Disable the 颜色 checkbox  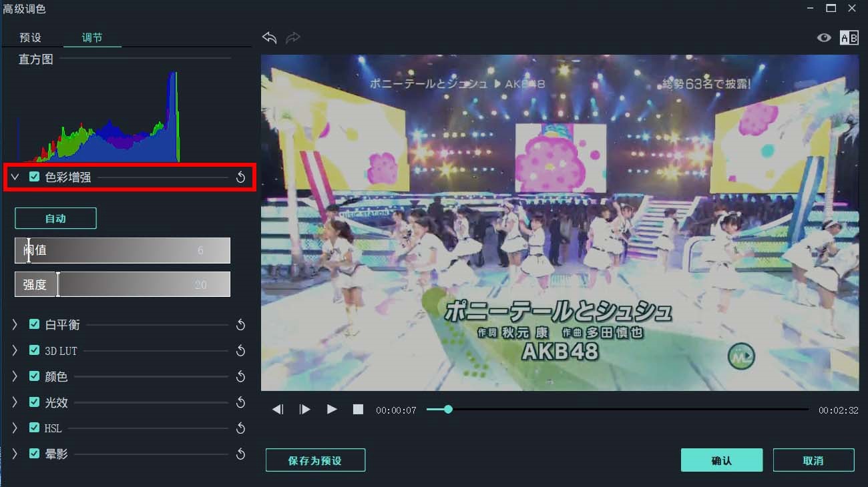point(35,376)
